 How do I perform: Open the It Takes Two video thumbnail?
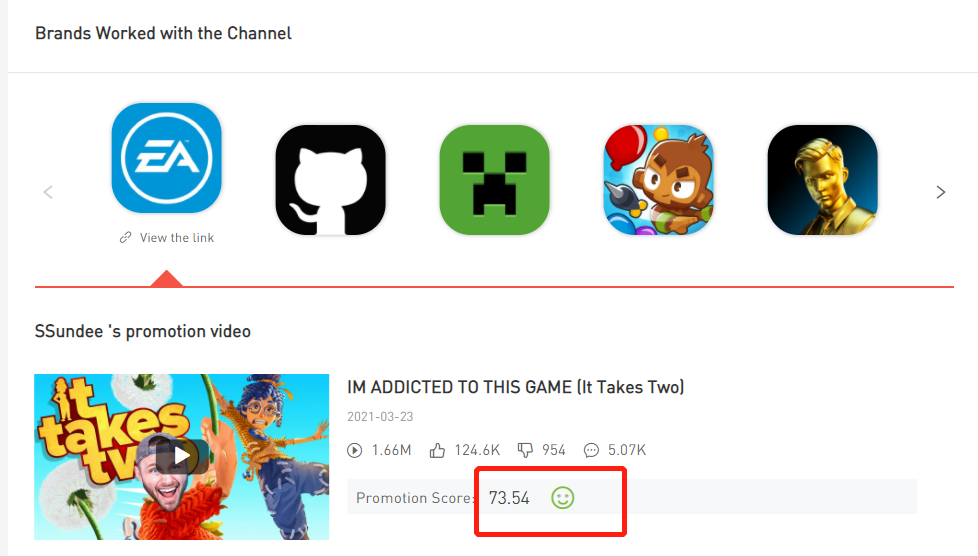[182, 457]
